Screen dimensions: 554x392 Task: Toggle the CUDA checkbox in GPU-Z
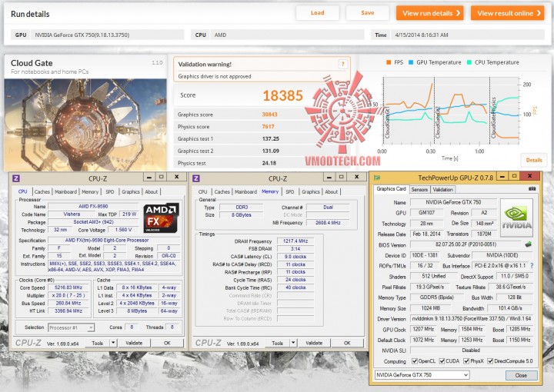tap(442, 361)
